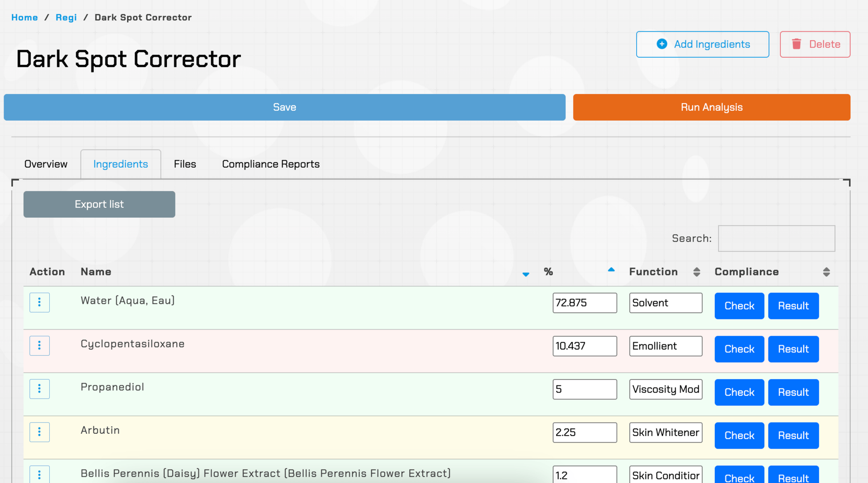Edit Cyclopentasiloxane percentage field 10.437
Screen dimensions: 868x483
tap(585, 346)
